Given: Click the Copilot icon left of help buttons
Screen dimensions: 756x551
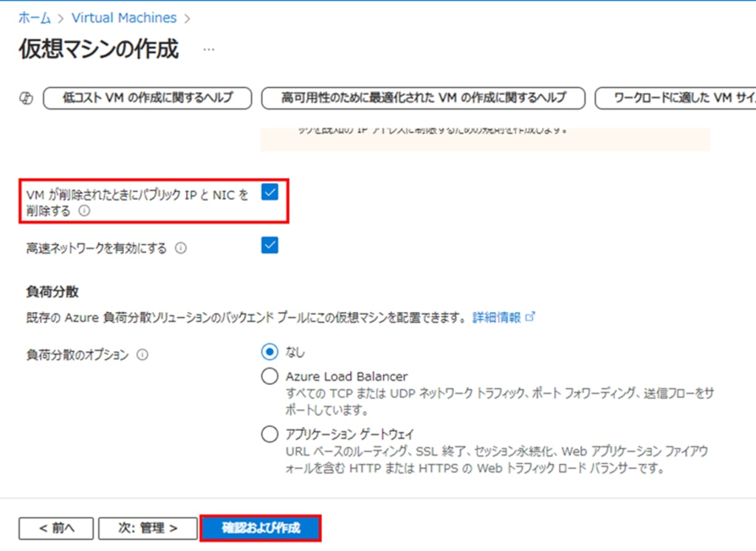Looking at the screenshot, I should (x=26, y=98).
